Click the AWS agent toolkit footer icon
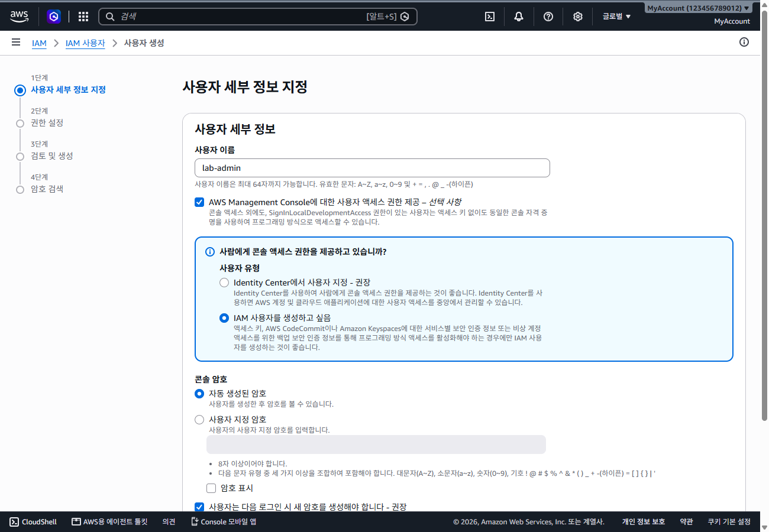Image resolution: width=769 pixels, height=532 pixels. pyautogui.click(x=76, y=521)
